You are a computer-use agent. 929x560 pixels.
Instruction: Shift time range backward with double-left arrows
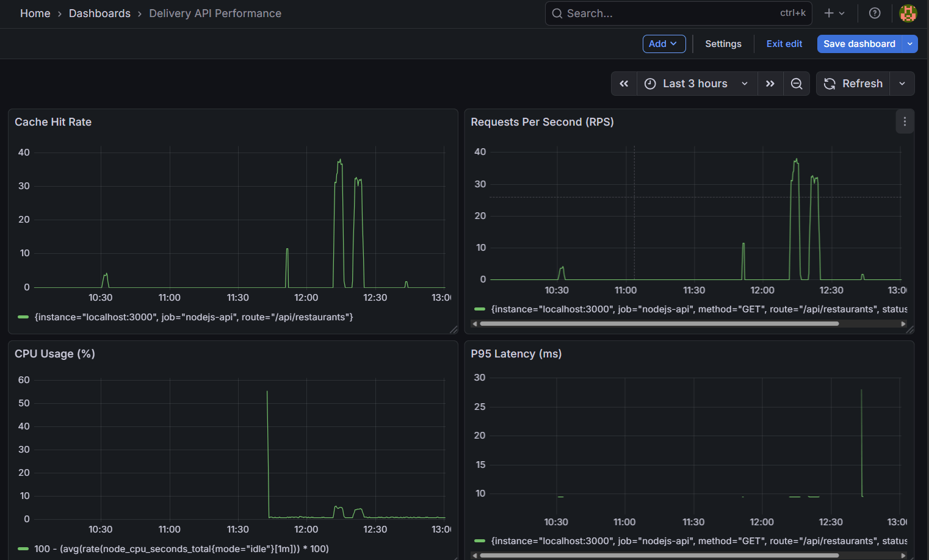click(624, 84)
